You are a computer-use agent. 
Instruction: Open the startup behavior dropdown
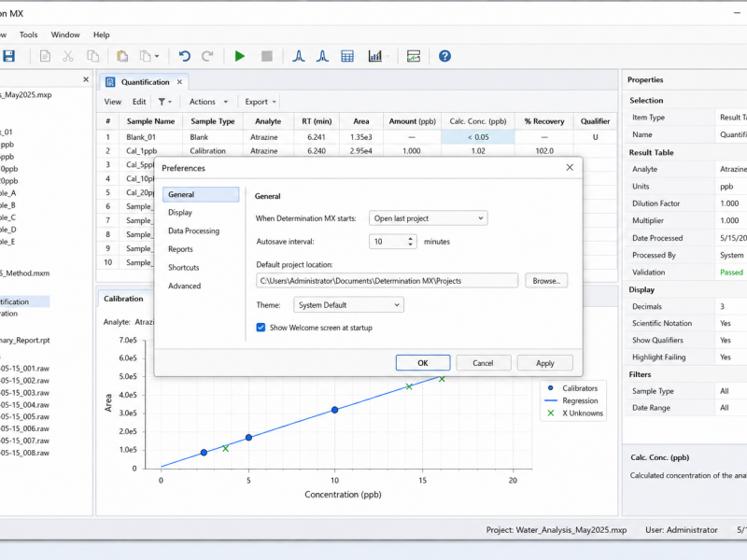[429, 218]
